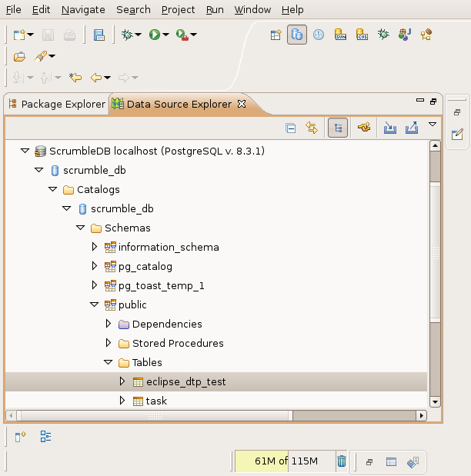Click the External Tools run icon
471x476 pixels.
click(x=182, y=35)
